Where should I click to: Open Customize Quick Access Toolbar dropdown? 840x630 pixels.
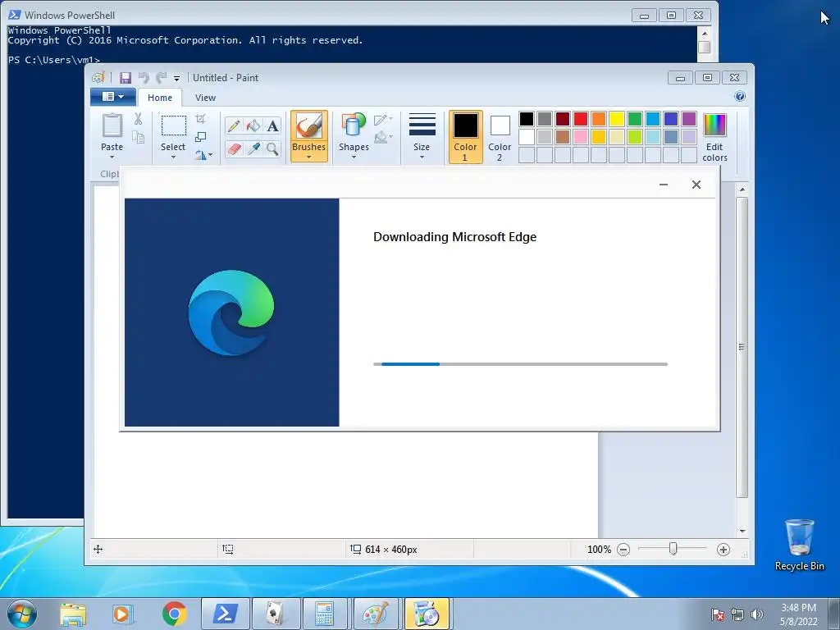pyautogui.click(x=177, y=78)
